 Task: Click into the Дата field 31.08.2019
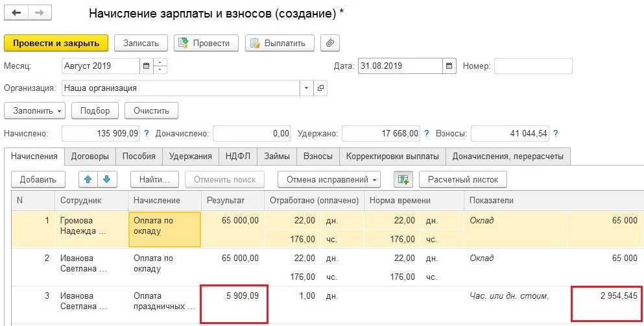(400, 66)
